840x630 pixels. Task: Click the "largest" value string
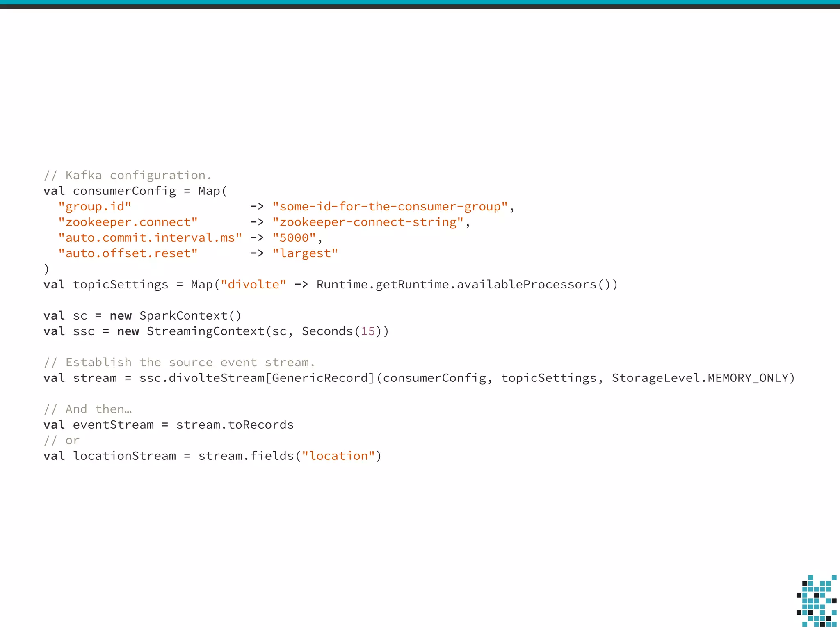pyautogui.click(x=305, y=253)
